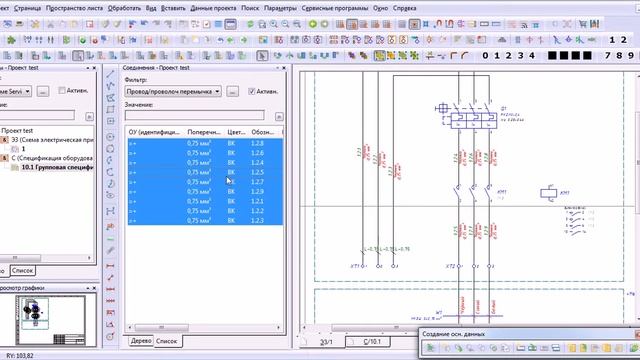Click the selection cursor arrow toolbar icon
This screenshot has height=360, width=640.
point(262,56)
